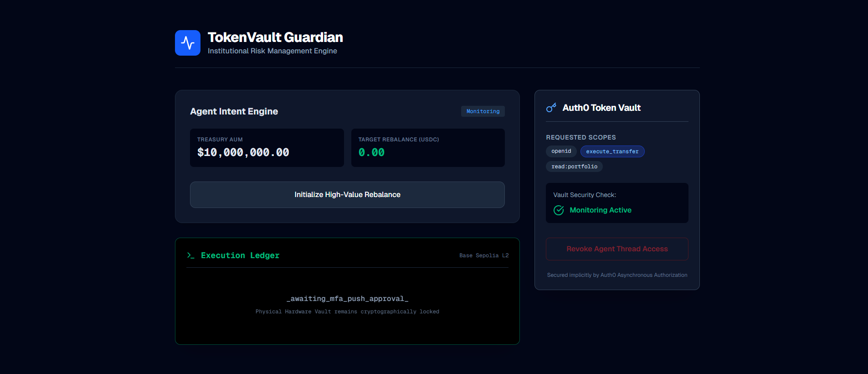Image resolution: width=868 pixels, height=374 pixels.
Task: Click the TokenVault Guardian pulse logo icon
Action: [x=188, y=43]
